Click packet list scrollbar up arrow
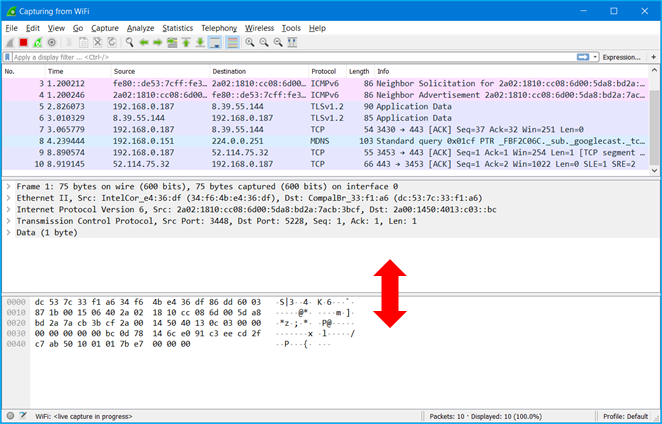The width and height of the screenshot is (662, 424). 654,70
